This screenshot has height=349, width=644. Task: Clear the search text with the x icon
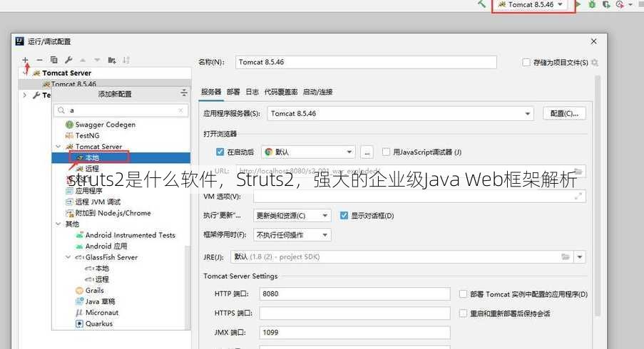(180, 110)
